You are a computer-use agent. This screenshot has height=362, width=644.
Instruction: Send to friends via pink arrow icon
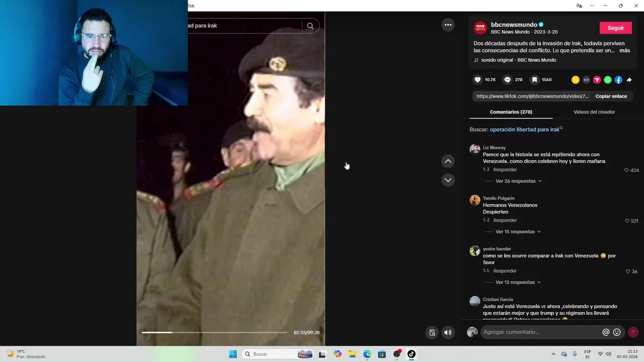point(597,79)
